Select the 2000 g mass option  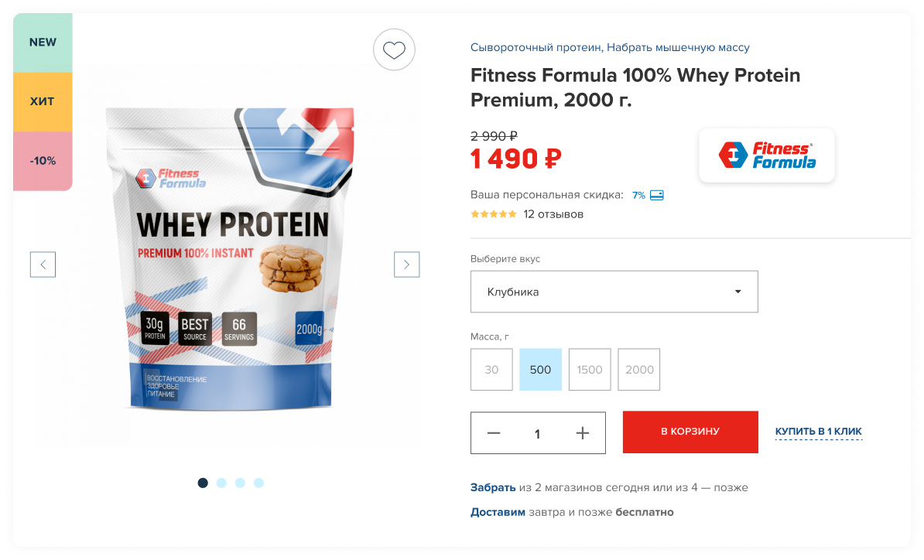[x=638, y=370]
